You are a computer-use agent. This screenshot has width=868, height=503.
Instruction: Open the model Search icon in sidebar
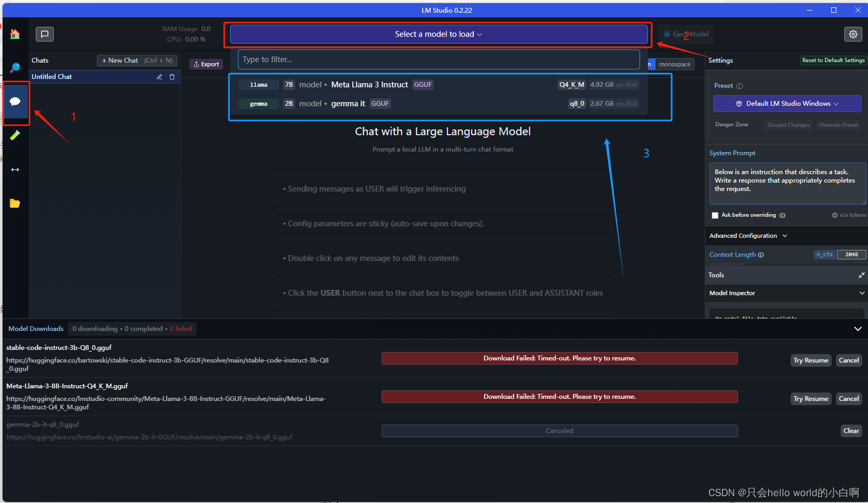pos(15,67)
